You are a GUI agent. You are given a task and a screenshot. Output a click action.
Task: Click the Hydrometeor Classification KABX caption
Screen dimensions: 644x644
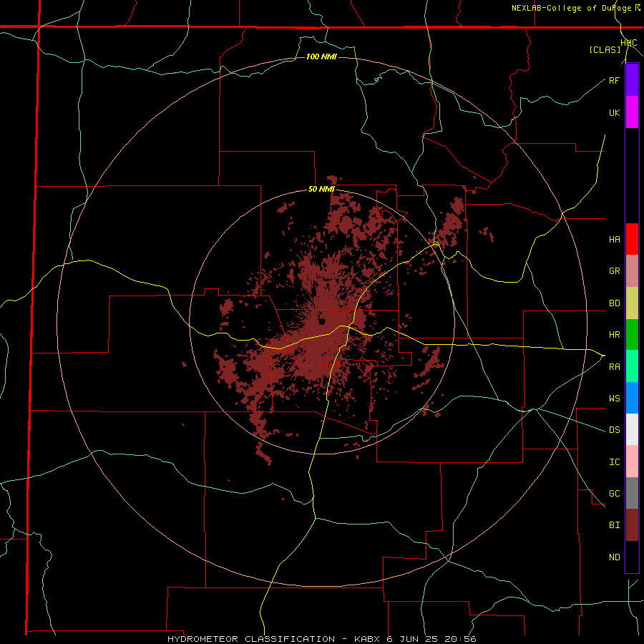[322, 639]
